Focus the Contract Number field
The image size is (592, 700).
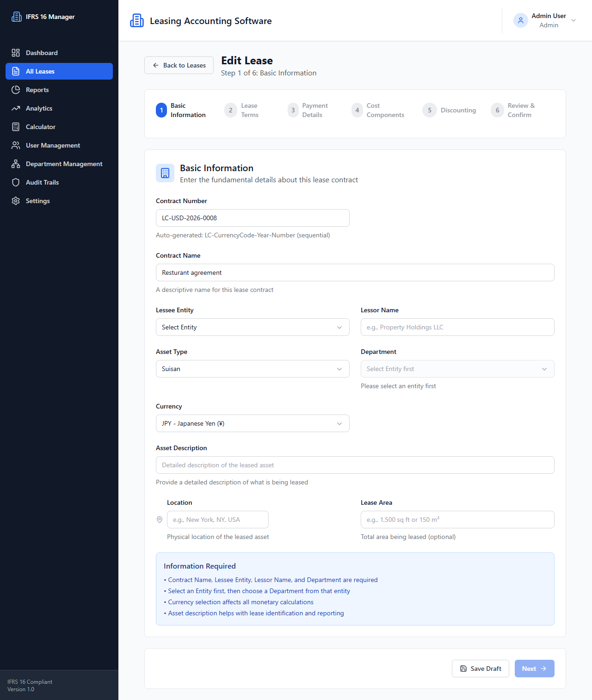[x=253, y=218]
